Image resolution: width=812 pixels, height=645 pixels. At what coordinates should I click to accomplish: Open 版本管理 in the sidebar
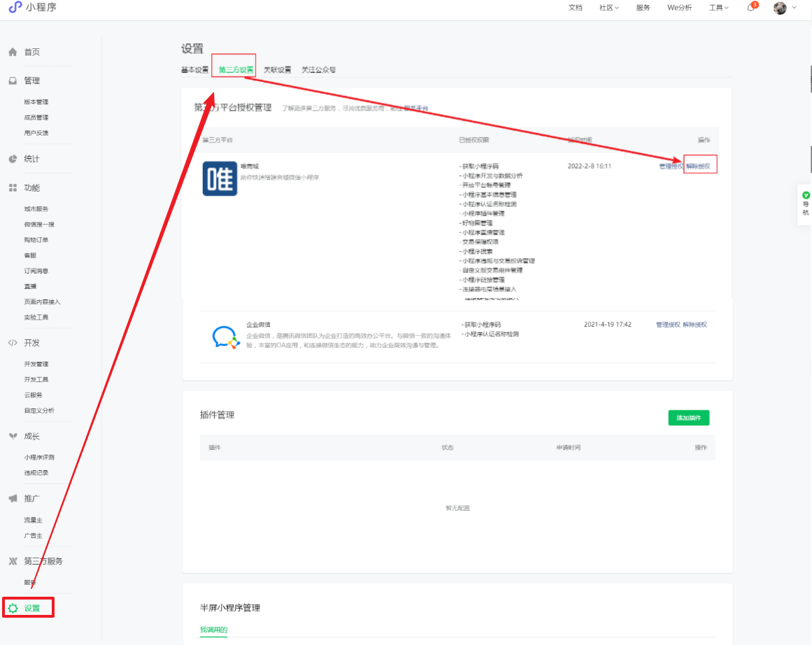(x=36, y=102)
